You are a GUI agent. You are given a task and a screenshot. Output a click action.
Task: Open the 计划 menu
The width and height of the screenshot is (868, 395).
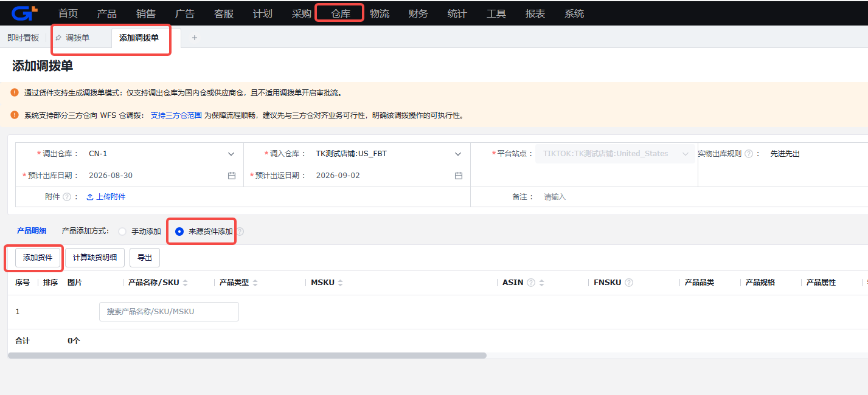click(x=263, y=13)
